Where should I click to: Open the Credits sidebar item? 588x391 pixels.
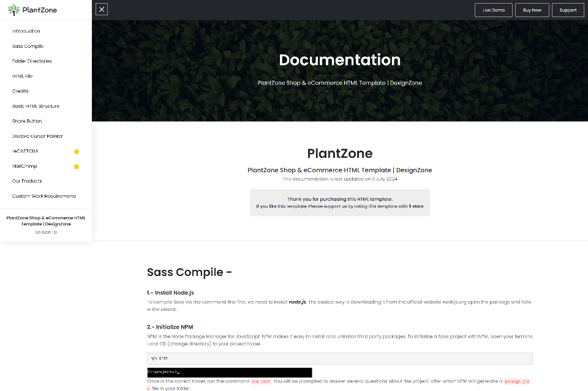[x=20, y=91]
